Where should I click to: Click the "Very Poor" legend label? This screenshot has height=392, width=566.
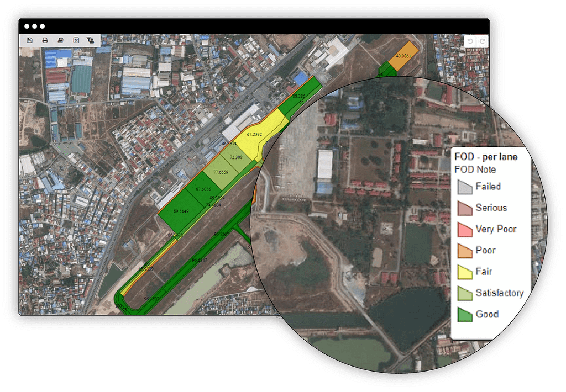496,229
